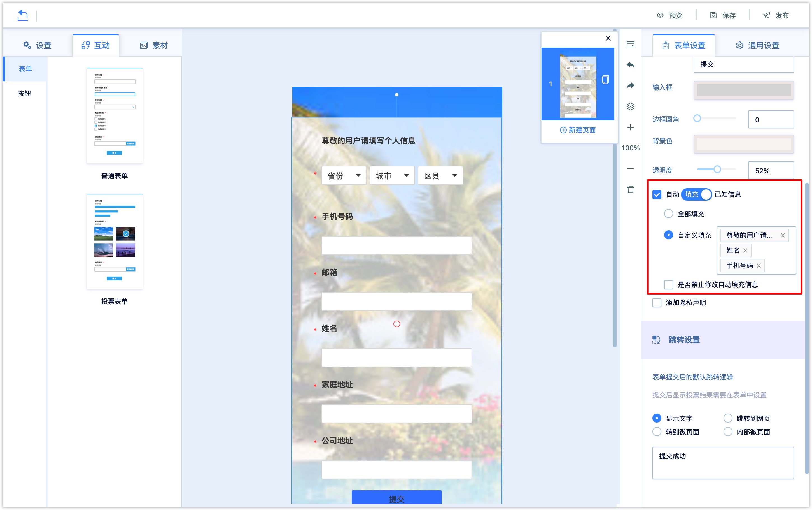The width and height of the screenshot is (812, 510).
Task: Click the 提交成功 text area
Action: 723,463
